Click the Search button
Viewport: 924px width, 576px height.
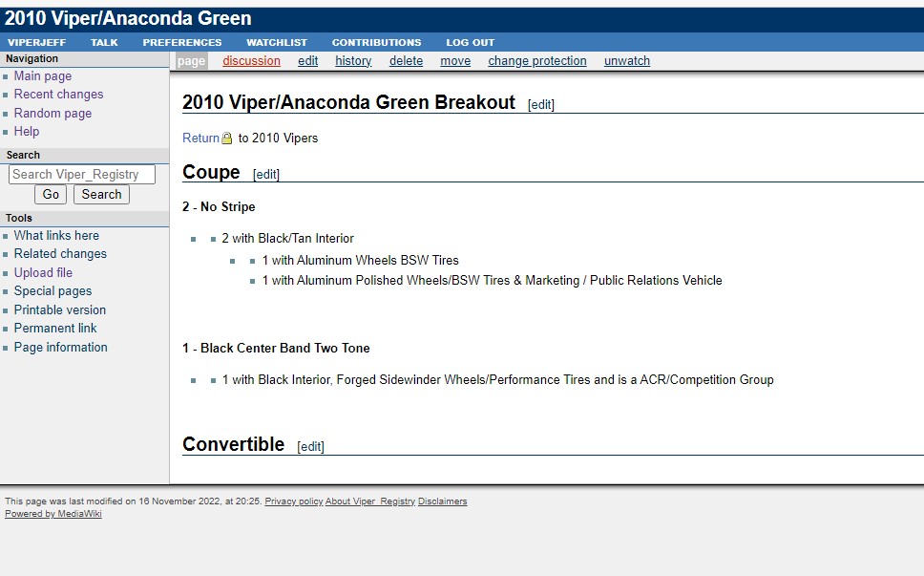(101, 195)
